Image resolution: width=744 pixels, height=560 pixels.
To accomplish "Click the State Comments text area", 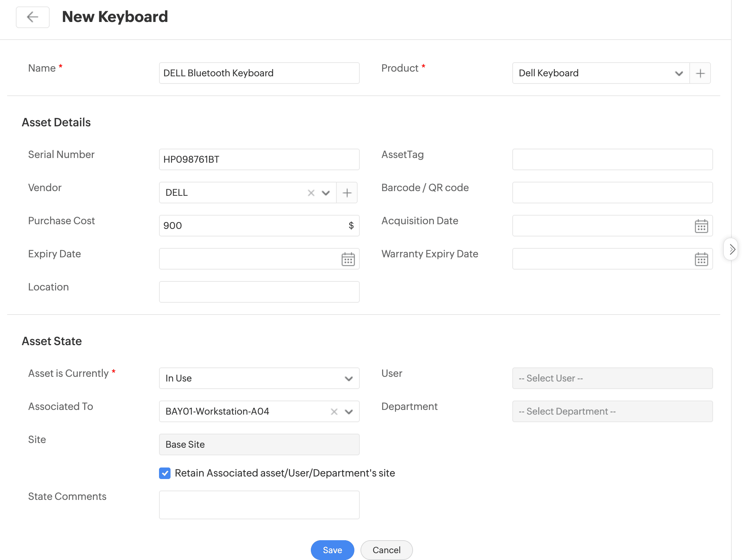I will tap(259, 505).
